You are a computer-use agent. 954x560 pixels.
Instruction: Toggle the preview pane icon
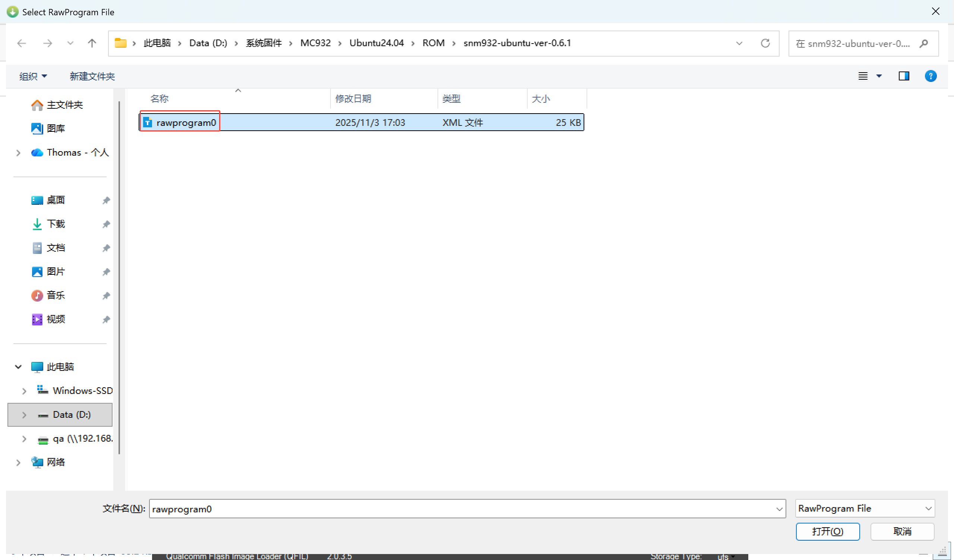904,76
